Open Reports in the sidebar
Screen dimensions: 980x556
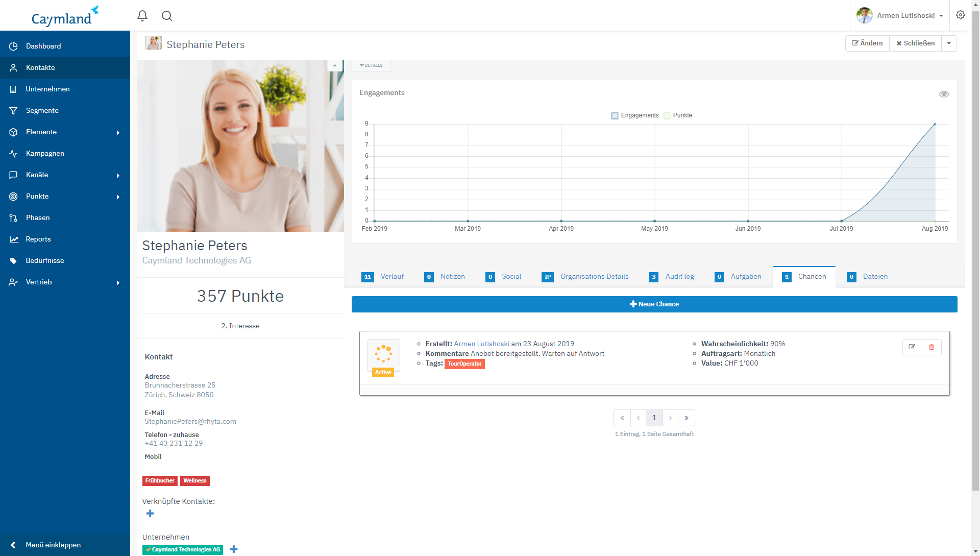38,239
